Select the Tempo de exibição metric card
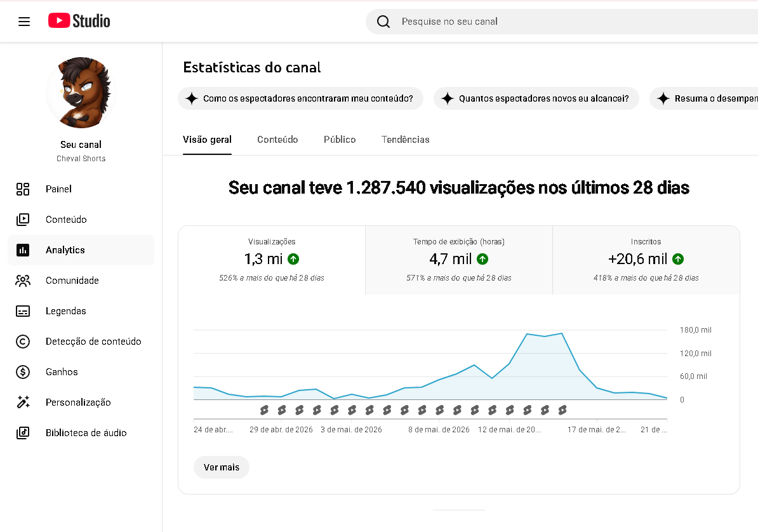 pyautogui.click(x=459, y=260)
